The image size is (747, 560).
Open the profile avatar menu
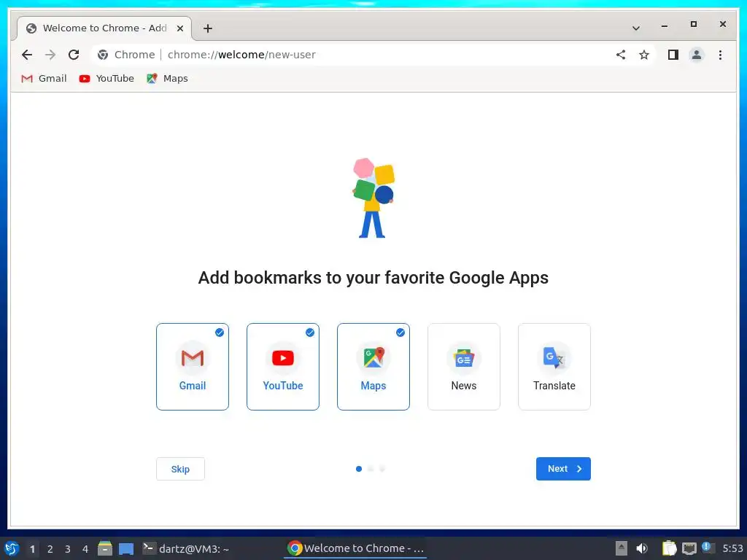(697, 55)
